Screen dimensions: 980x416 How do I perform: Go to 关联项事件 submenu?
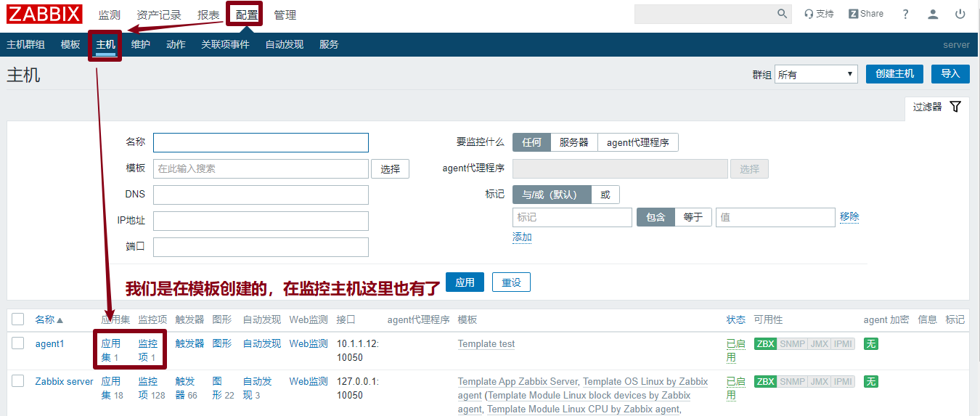[x=225, y=44]
